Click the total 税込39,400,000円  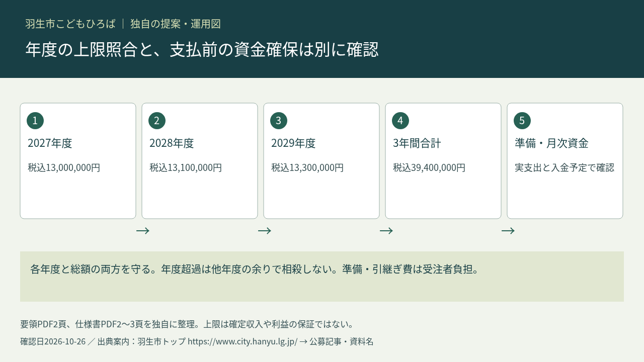click(x=429, y=167)
